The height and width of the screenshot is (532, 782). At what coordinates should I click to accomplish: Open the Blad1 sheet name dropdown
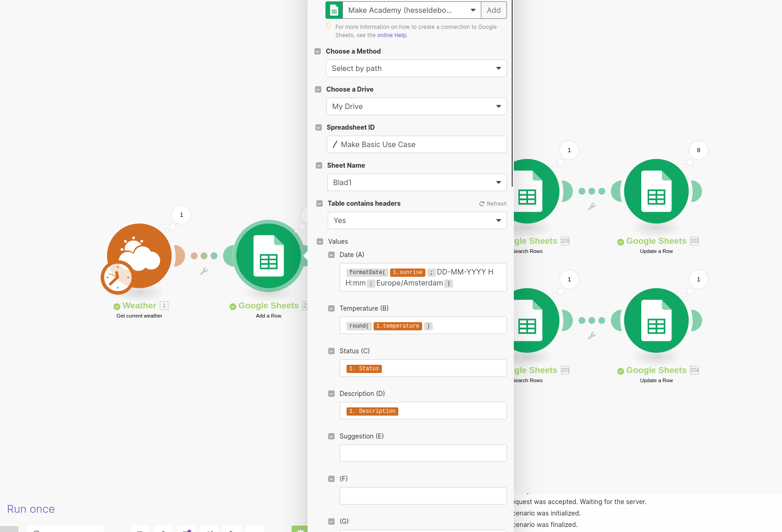pos(417,182)
